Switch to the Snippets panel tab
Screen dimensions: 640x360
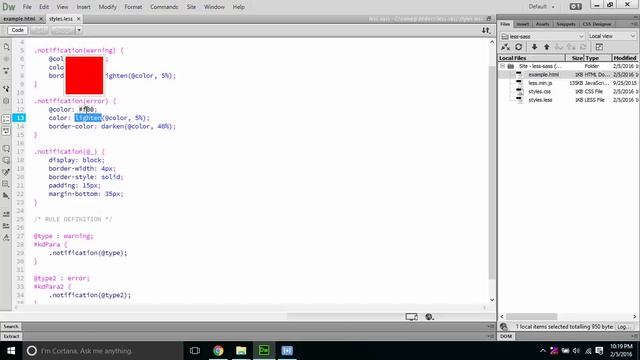pos(566,24)
